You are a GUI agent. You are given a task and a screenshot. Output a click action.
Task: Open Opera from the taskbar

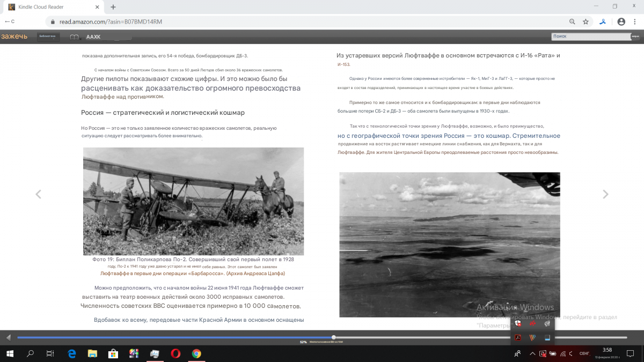[175, 353]
